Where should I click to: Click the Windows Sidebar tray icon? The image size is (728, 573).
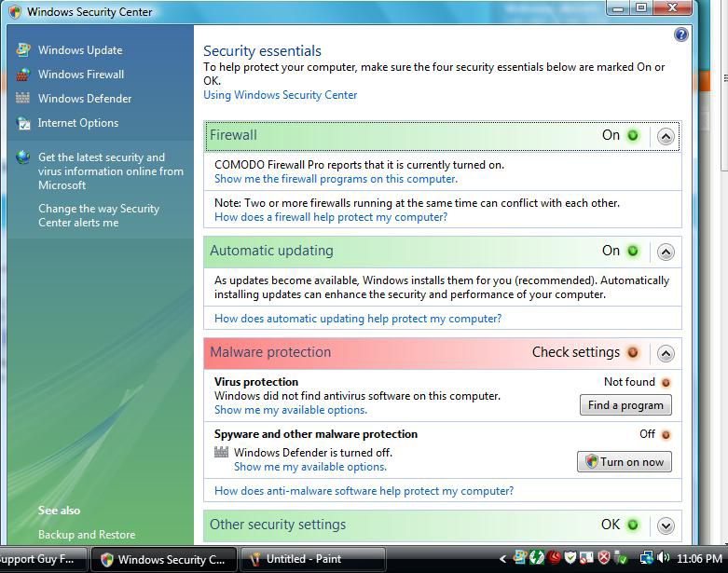tap(519, 557)
